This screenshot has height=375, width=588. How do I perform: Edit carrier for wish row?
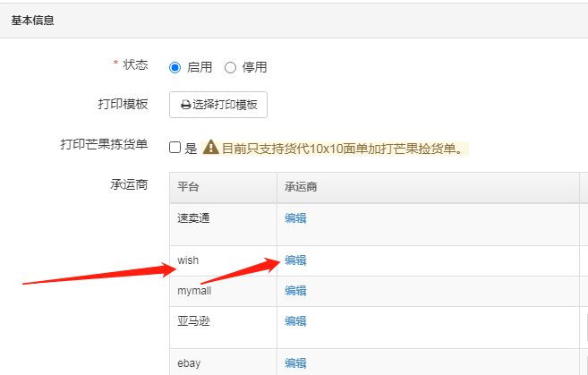coord(295,260)
